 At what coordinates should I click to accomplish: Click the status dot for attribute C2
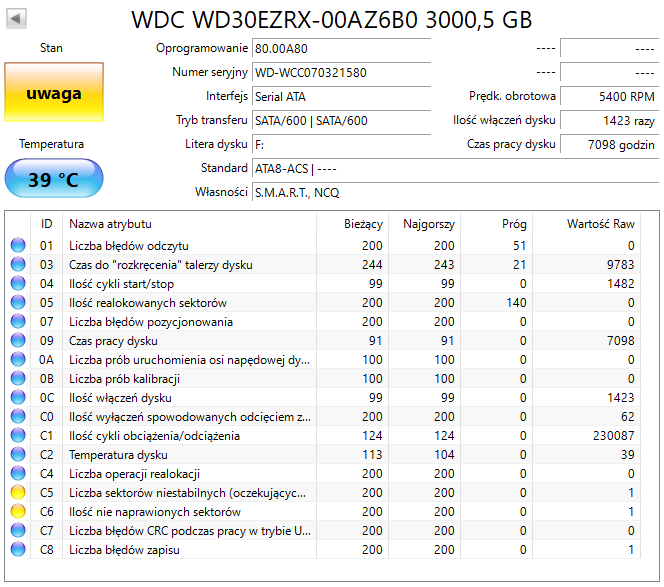tap(18, 454)
